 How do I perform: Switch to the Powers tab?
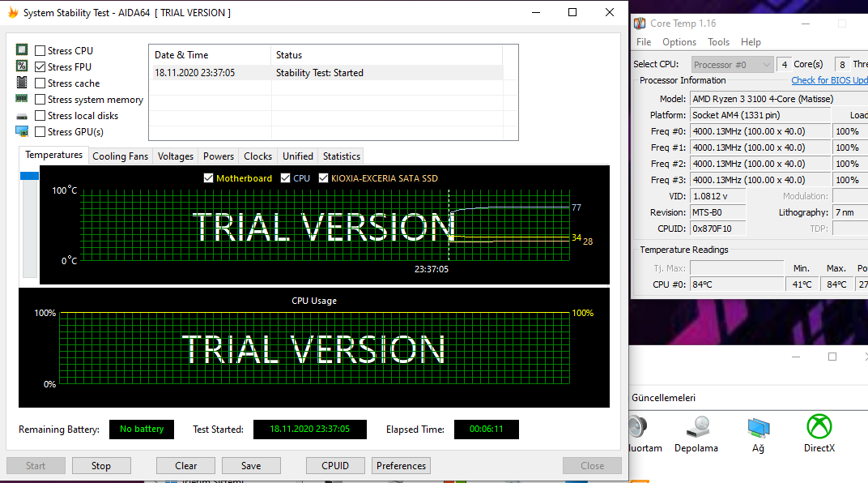point(218,156)
